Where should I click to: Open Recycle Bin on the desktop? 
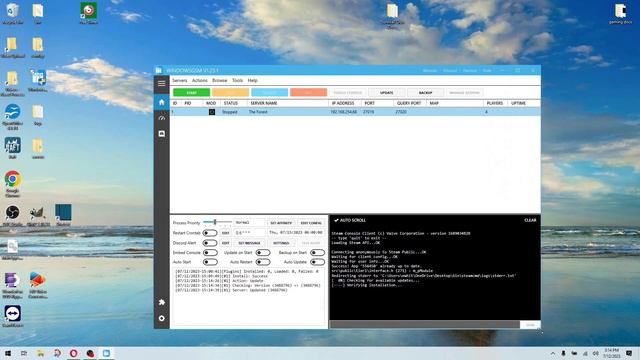coord(13,13)
